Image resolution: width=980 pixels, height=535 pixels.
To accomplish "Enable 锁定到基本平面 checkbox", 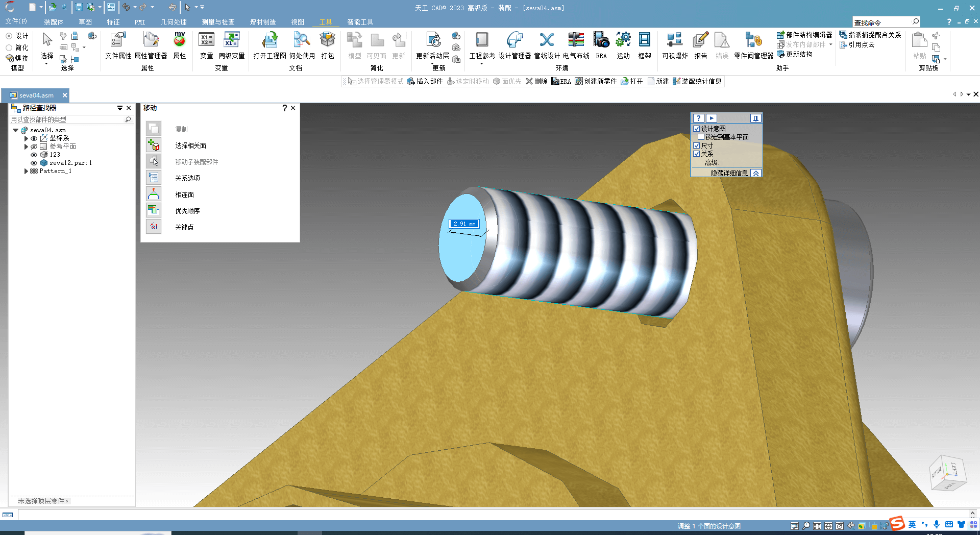I will click(x=701, y=137).
